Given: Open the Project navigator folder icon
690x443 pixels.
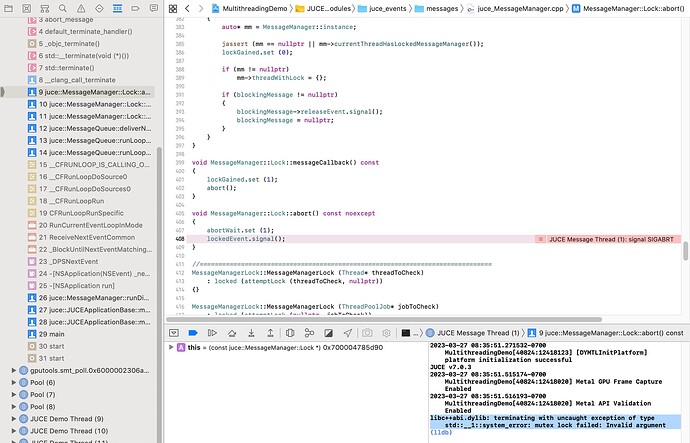Looking at the screenshot, I should point(8,8).
